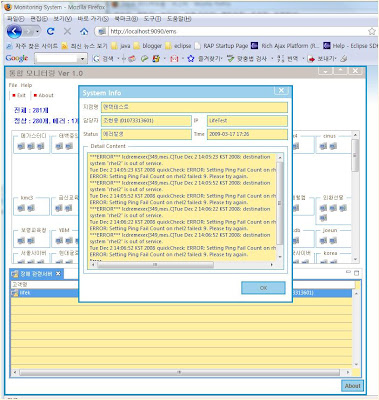379x400 pixels.
Task: Click the 고객명 column header
Action: pos(20,285)
